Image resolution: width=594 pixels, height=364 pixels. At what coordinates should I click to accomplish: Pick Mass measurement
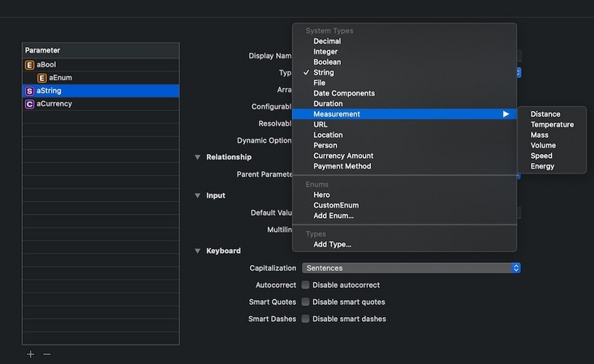pyautogui.click(x=552, y=135)
